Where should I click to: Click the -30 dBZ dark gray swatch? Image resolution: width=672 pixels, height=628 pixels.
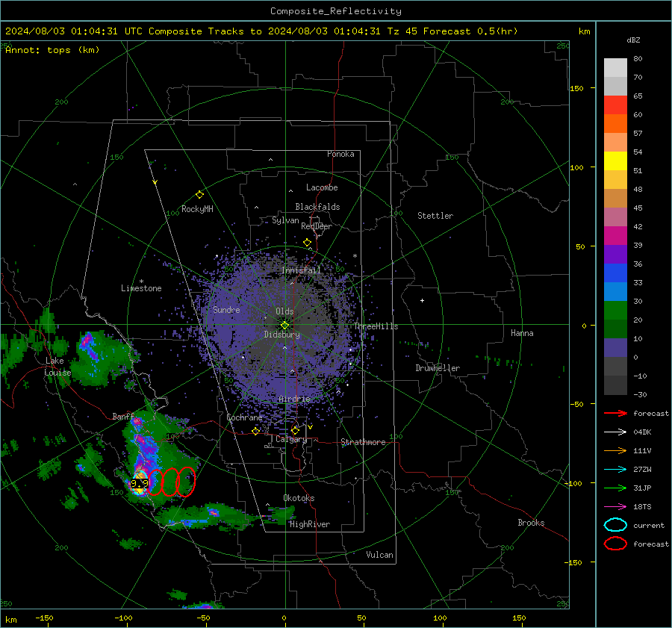pyautogui.click(x=615, y=385)
